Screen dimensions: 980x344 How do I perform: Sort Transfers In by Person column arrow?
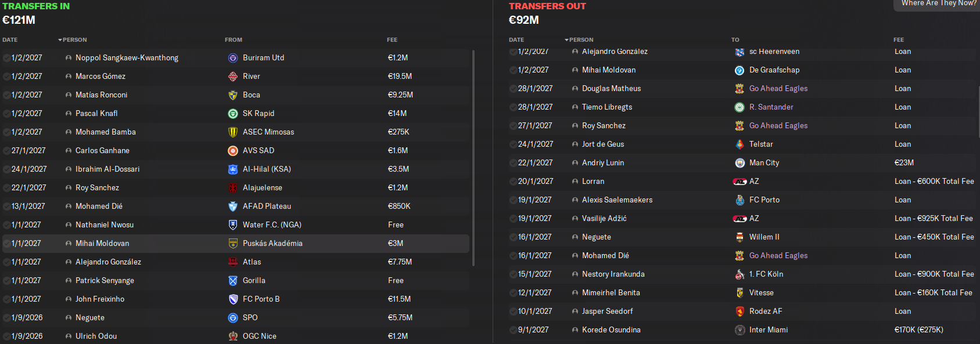[x=60, y=40]
